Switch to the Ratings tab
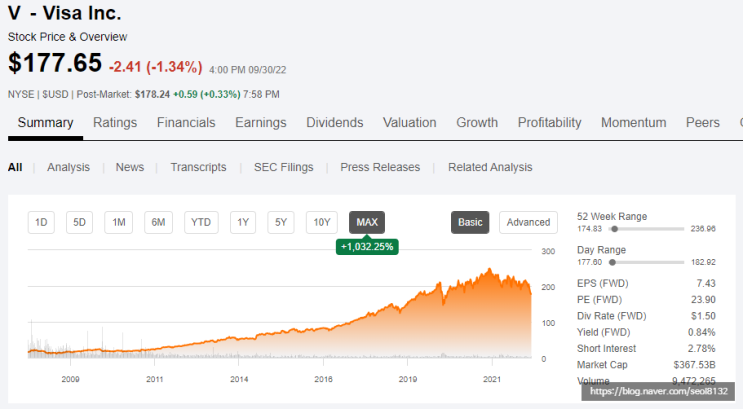Viewport: 743px width, 409px height. pyautogui.click(x=115, y=123)
